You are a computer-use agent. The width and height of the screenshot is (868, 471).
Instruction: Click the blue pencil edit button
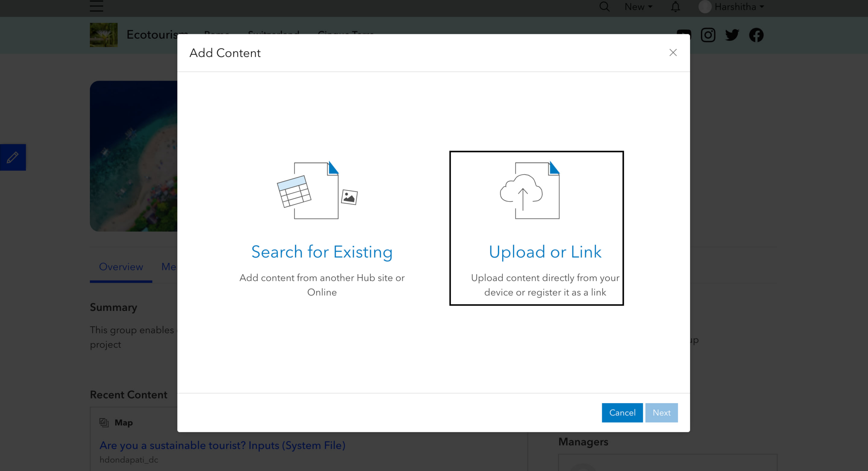pos(13,157)
